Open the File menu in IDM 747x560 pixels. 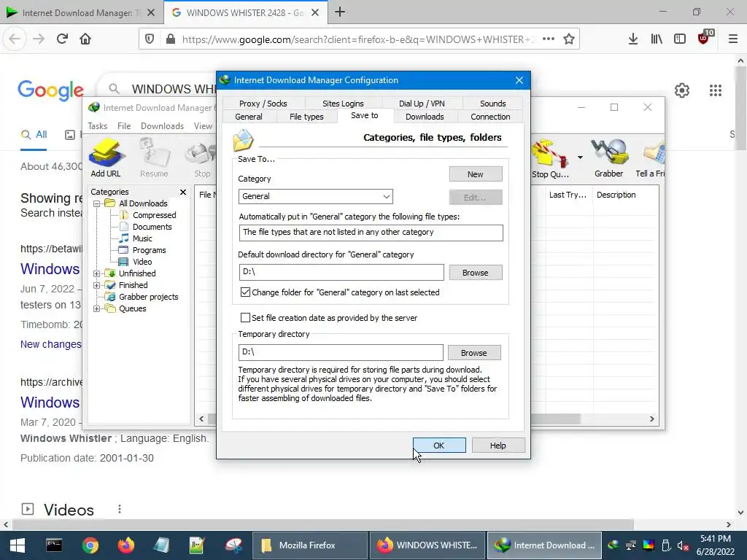click(124, 126)
